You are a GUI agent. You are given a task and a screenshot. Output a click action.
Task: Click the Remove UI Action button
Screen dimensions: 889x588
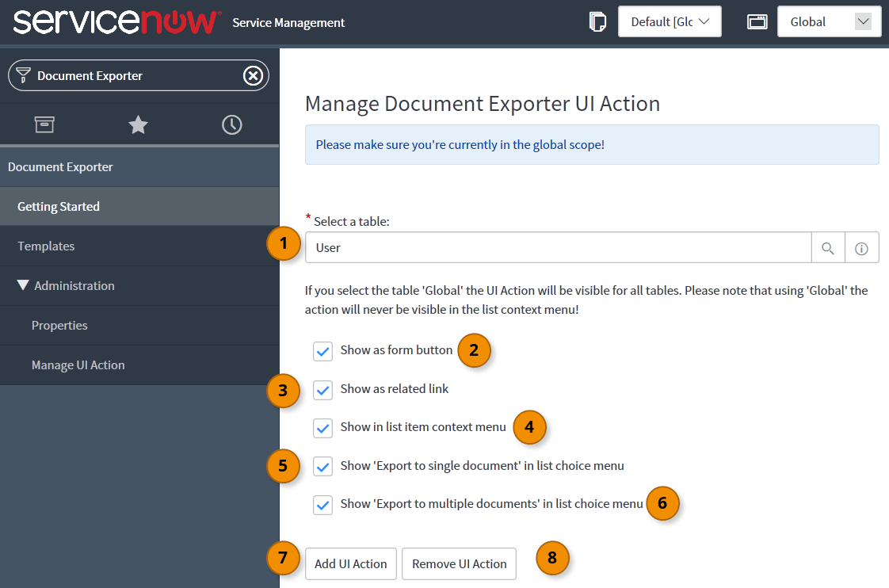460,563
